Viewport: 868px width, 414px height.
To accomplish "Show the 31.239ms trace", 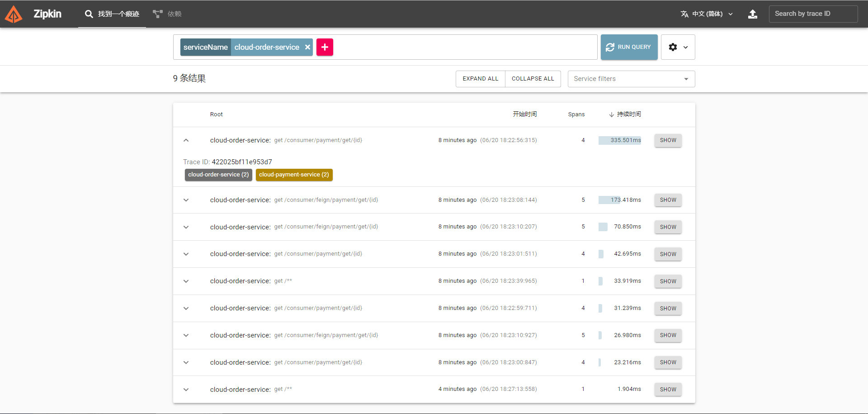I will (668, 309).
